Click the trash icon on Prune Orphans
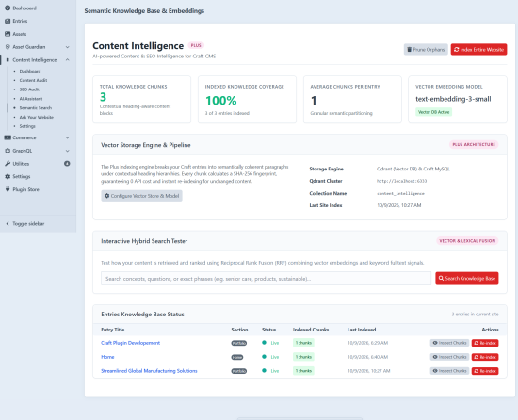This screenshot has height=420, width=518. pos(410,50)
